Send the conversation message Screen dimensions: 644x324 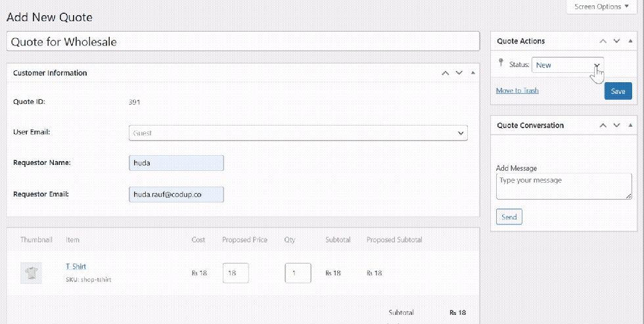click(x=509, y=217)
